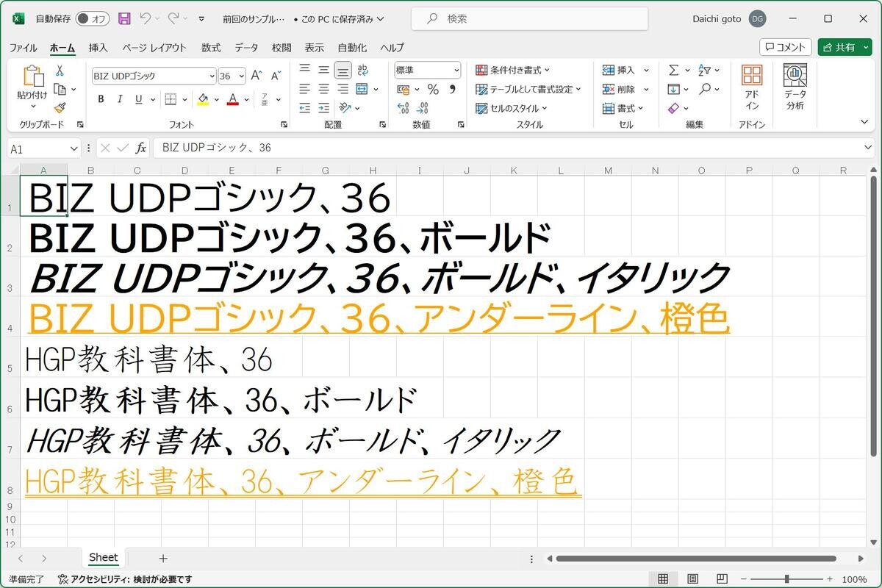Toggle italic formatting with the I button
The image size is (882, 588).
(x=120, y=99)
